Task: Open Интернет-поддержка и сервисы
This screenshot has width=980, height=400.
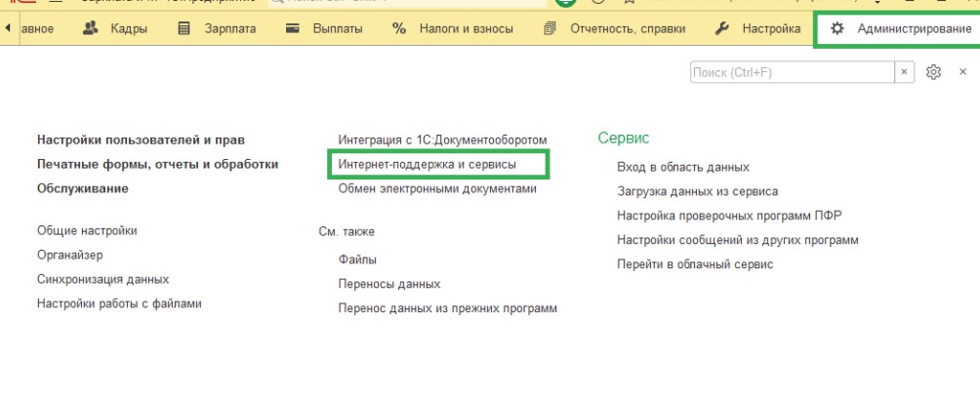Action: (x=427, y=165)
